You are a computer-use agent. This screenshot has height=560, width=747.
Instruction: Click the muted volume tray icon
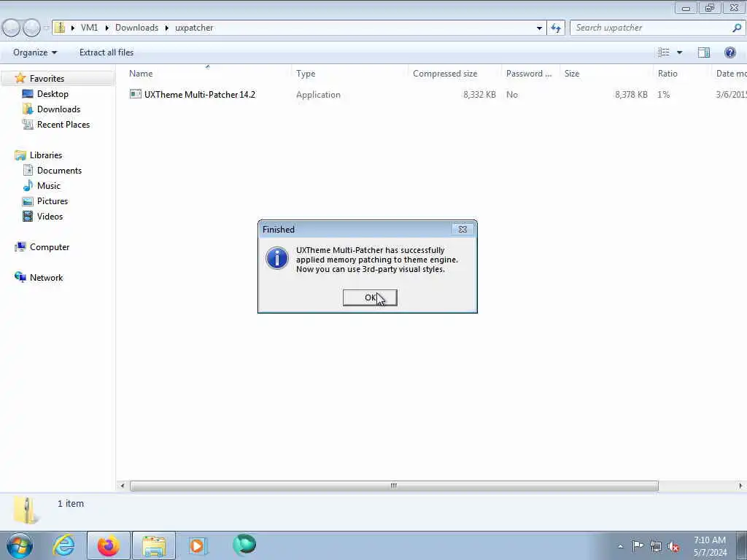tap(673, 547)
